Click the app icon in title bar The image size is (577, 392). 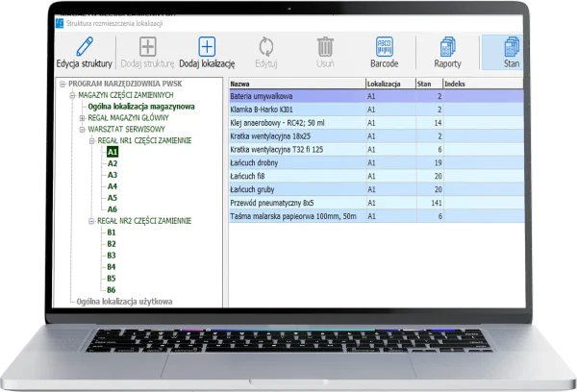click(60, 23)
